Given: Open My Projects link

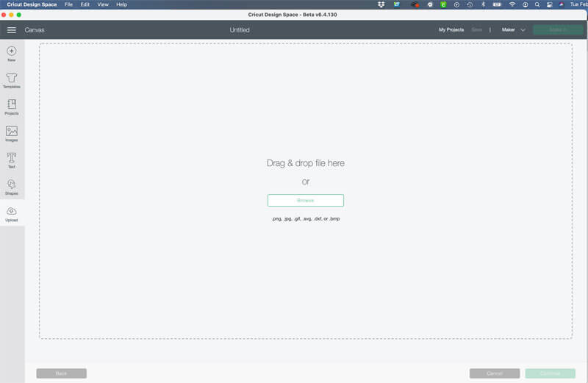Looking at the screenshot, I should 451,29.
